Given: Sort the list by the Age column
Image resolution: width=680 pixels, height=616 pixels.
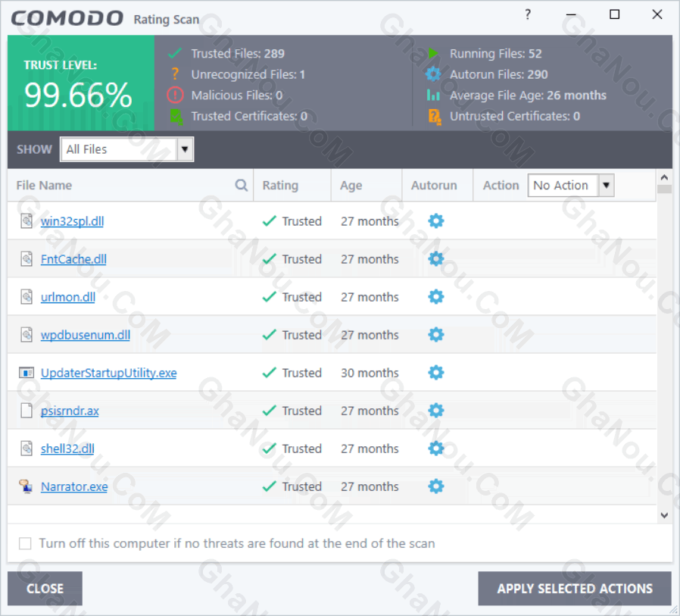Looking at the screenshot, I should (351, 186).
